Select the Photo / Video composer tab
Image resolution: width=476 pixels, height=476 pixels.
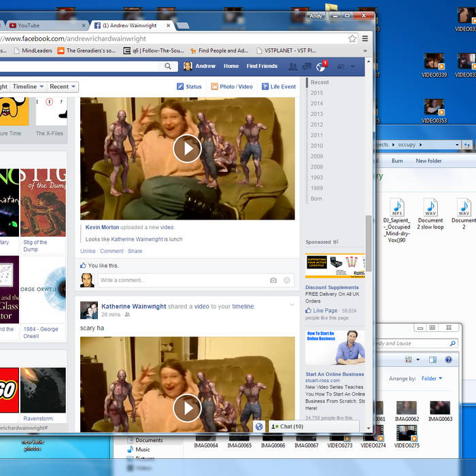[x=232, y=86]
